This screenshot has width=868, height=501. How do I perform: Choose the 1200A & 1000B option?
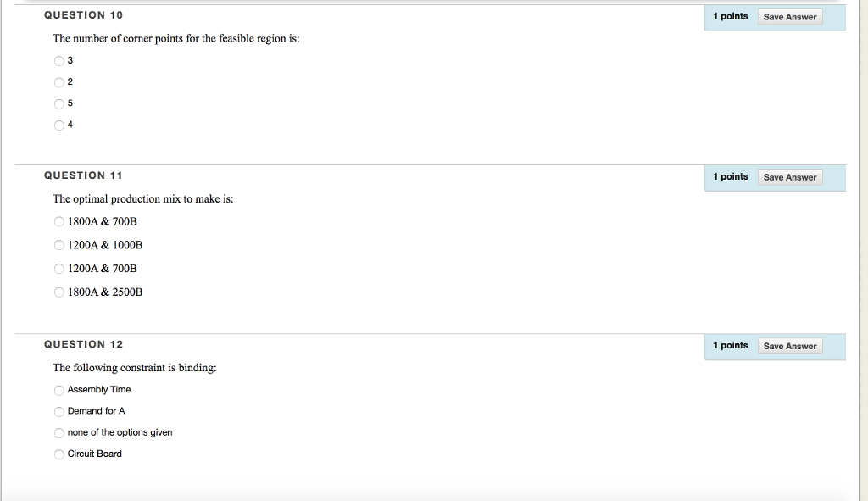point(58,245)
